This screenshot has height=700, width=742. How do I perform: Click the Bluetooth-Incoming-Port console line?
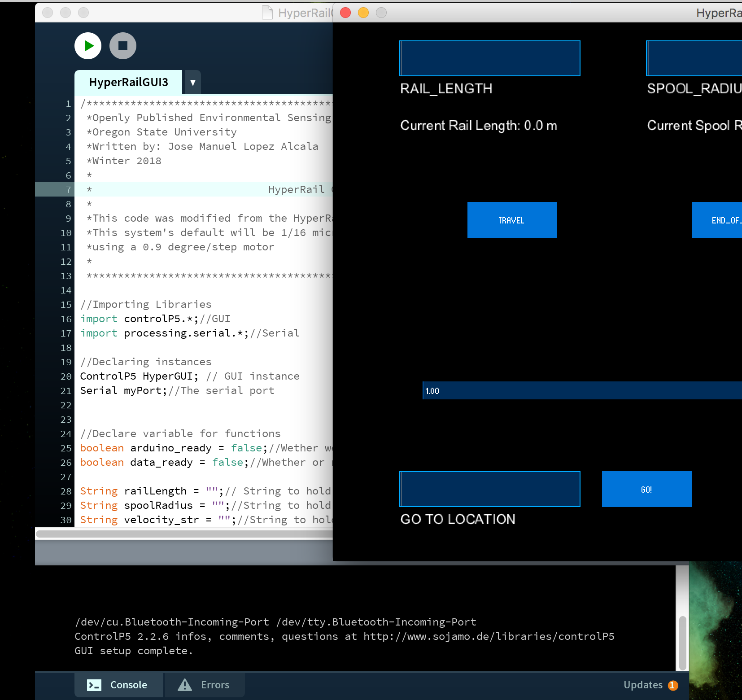275,622
